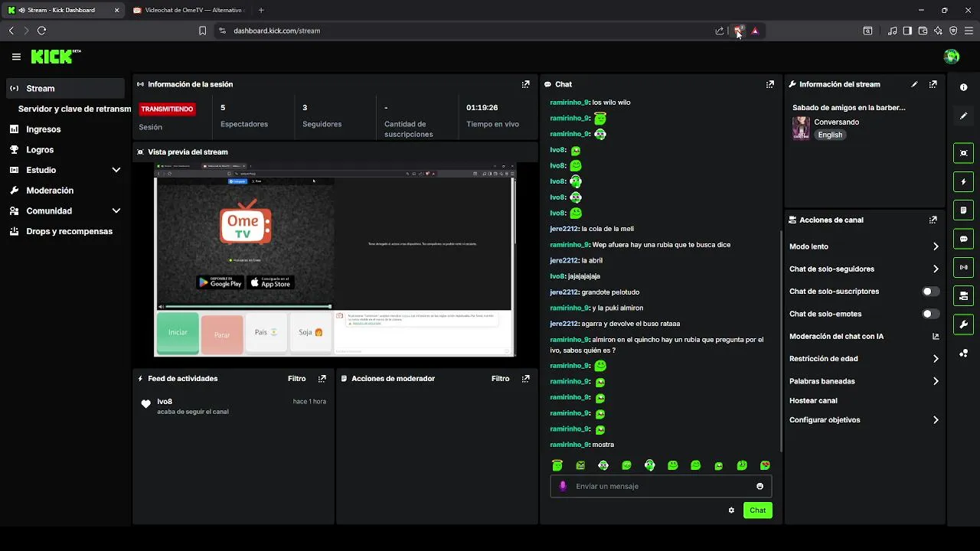Click the English language tag

tap(830, 135)
